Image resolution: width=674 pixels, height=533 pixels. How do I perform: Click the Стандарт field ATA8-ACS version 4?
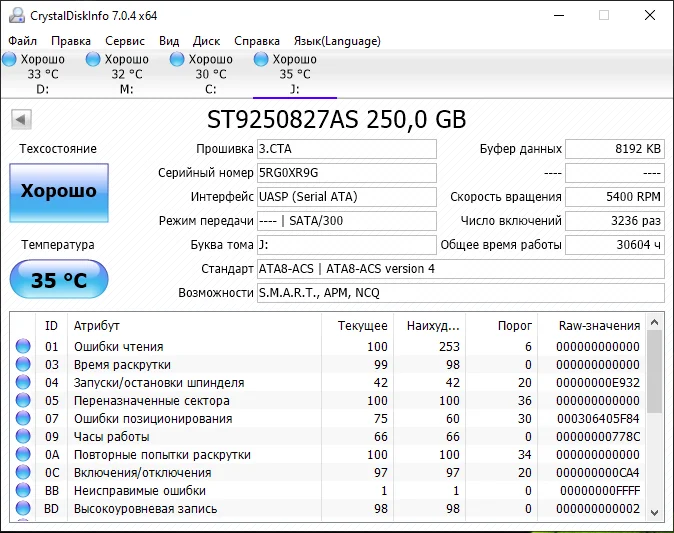(x=461, y=269)
